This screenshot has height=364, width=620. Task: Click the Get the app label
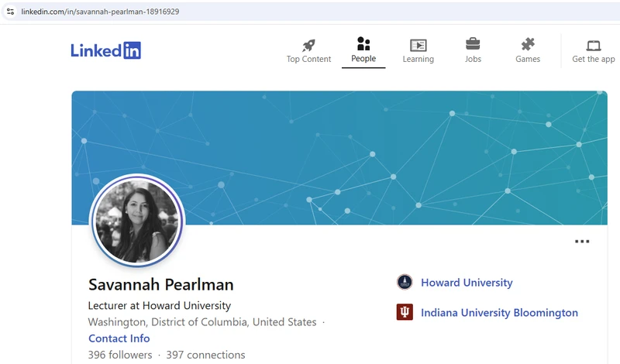[x=594, y=59]
